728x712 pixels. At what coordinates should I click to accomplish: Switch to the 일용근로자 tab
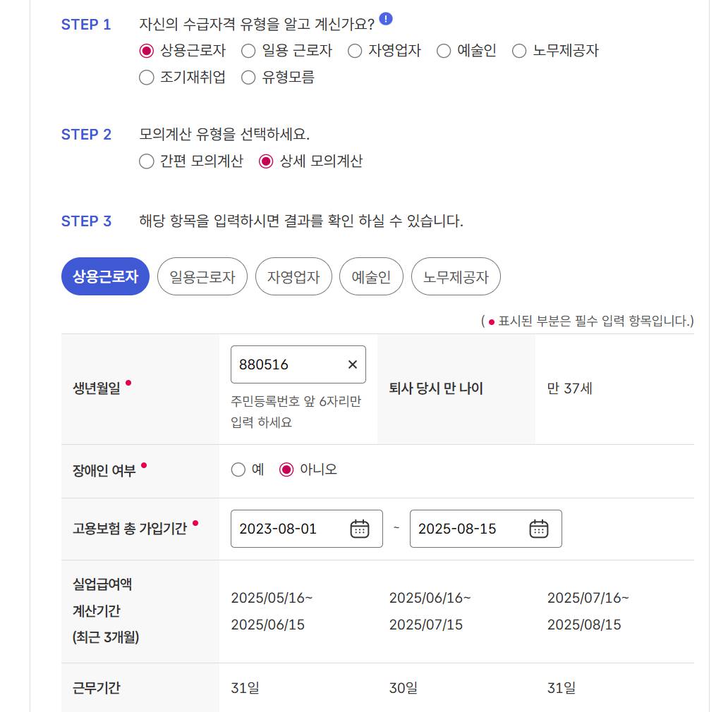point(202,276)
